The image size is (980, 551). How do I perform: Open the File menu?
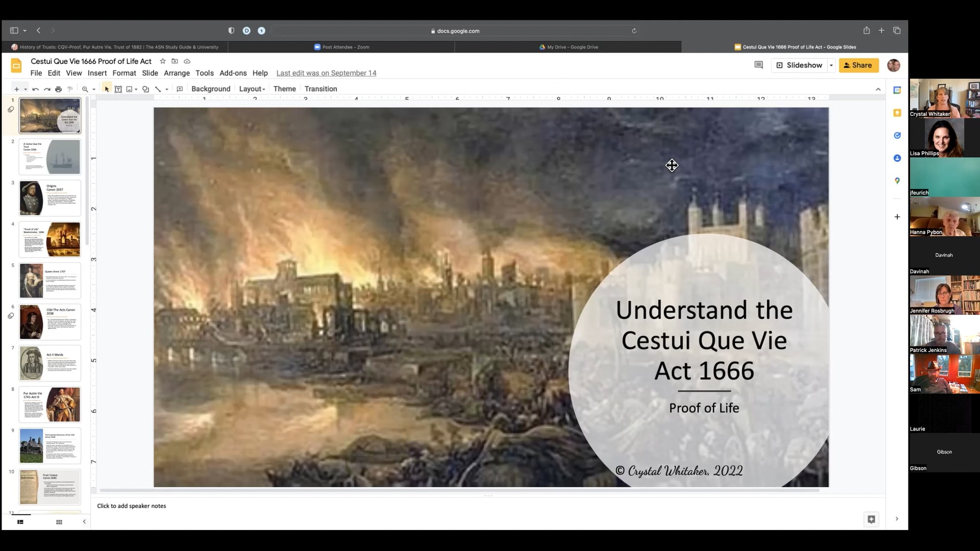click(x=36, y=73)
